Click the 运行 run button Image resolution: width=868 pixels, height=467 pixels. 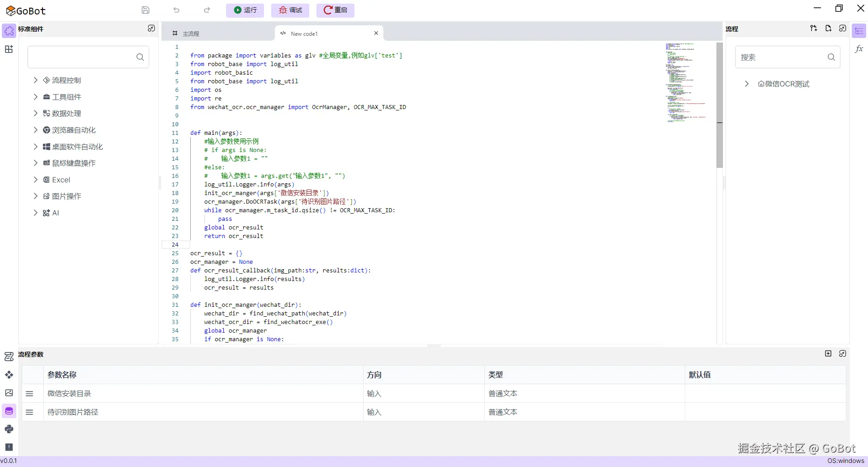point(245,10)
